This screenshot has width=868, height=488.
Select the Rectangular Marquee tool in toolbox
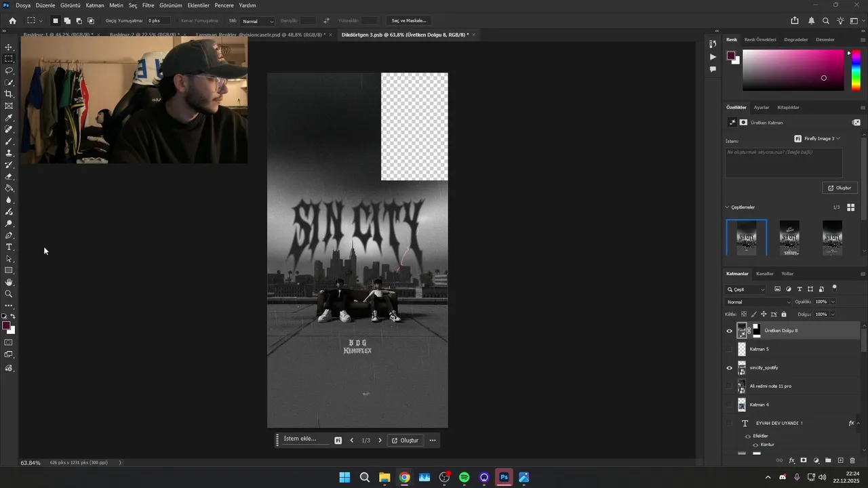coord(9,59)
